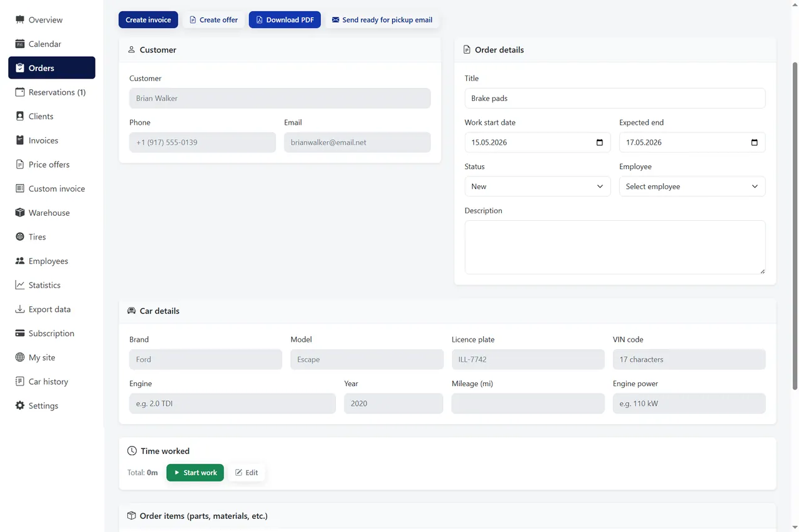Open Car history from the sidebar
The height and width of the screenshot is (532, 799).
click(52, 382)
